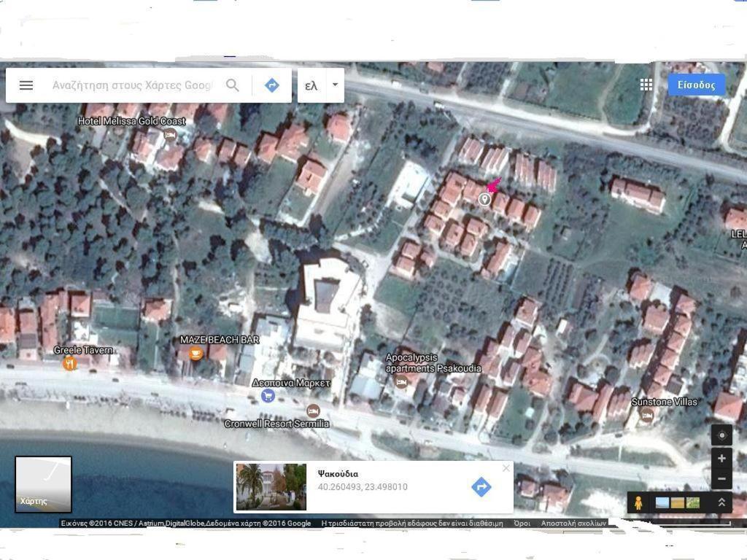Get directions from the Ψακούδια card
The width and height of the screenshot is (747, 560).
pos(481,487)
